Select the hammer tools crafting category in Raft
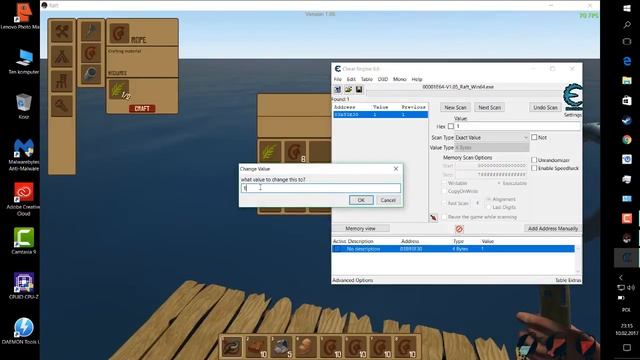The width and height of the screenshot is (640, 360). pos(62,31)
